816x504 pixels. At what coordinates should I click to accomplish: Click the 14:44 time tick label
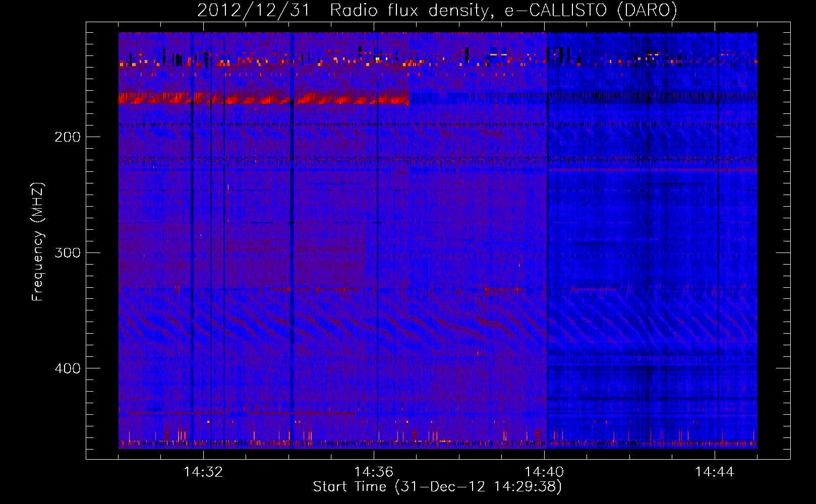(715, 472)
